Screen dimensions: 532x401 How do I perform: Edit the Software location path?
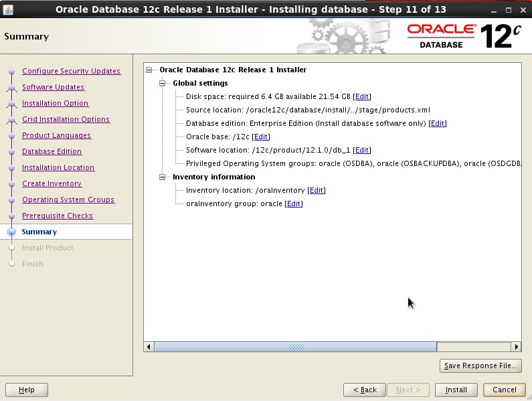pos(361,150)
